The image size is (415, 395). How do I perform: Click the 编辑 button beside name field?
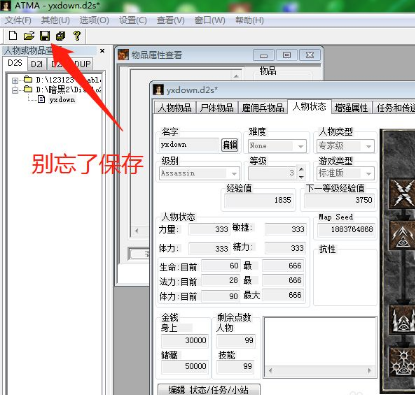[230, 145]
